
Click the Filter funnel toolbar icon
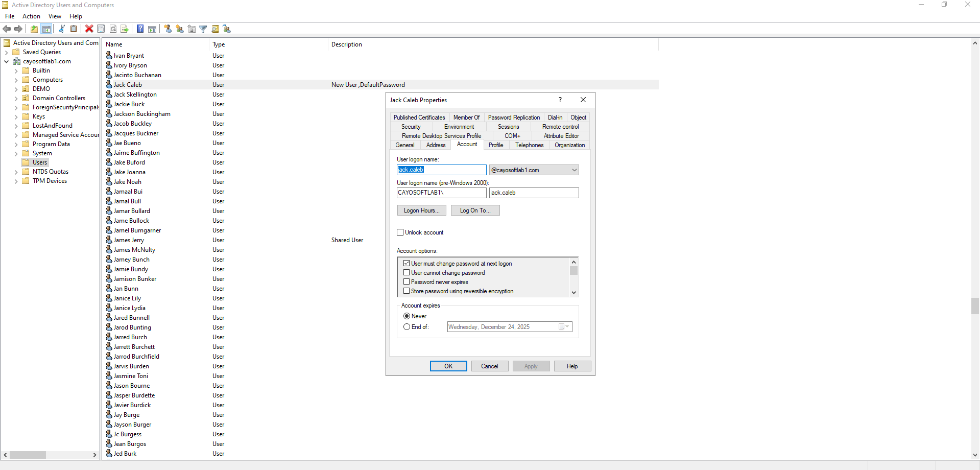203,29
